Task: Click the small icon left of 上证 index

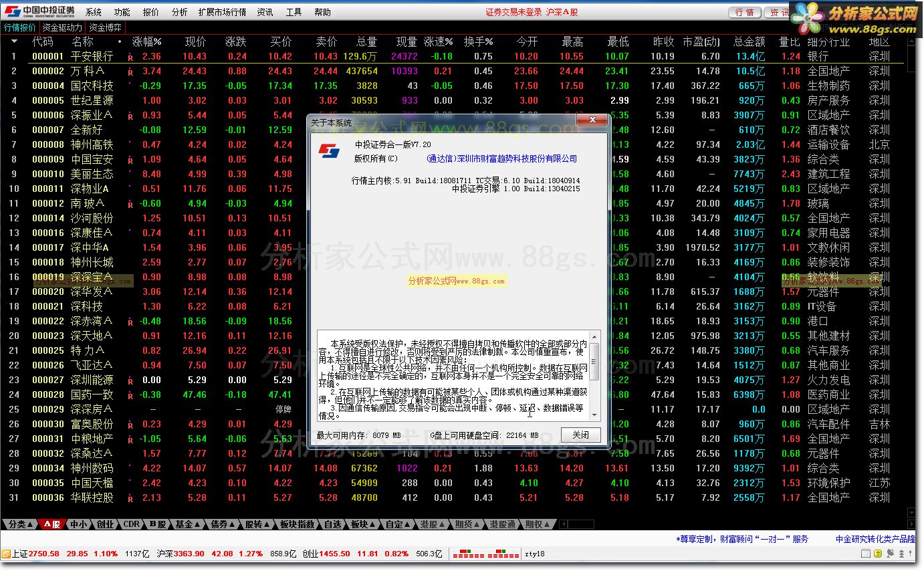Action: (x=5, y=554)
